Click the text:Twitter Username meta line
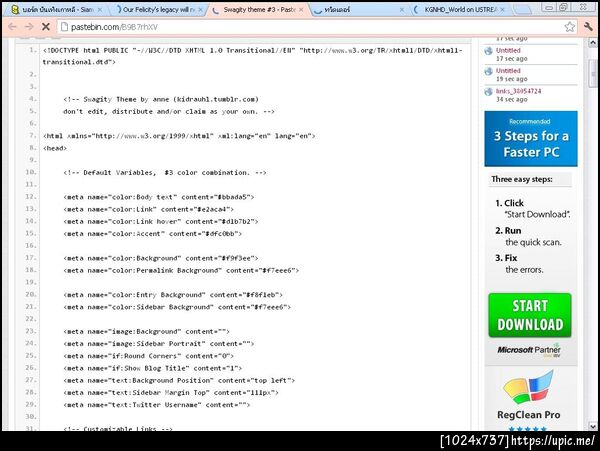 (157, 405)
